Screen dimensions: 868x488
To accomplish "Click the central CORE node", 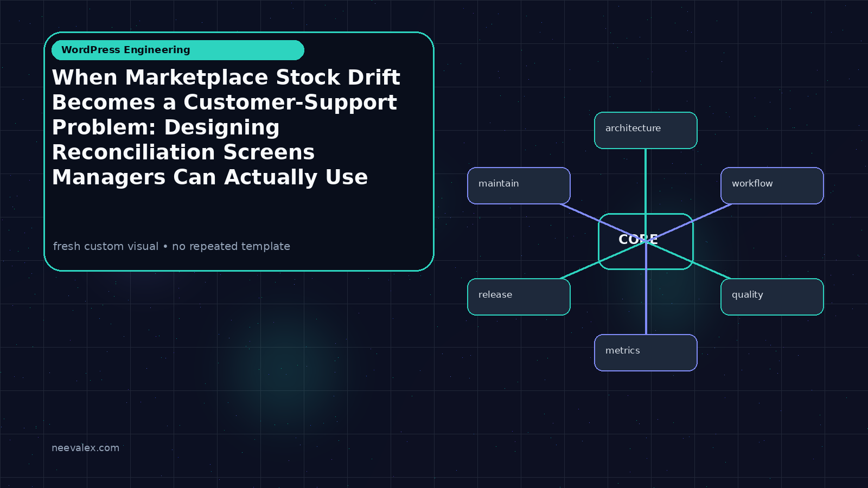I will tap(646, 241).
